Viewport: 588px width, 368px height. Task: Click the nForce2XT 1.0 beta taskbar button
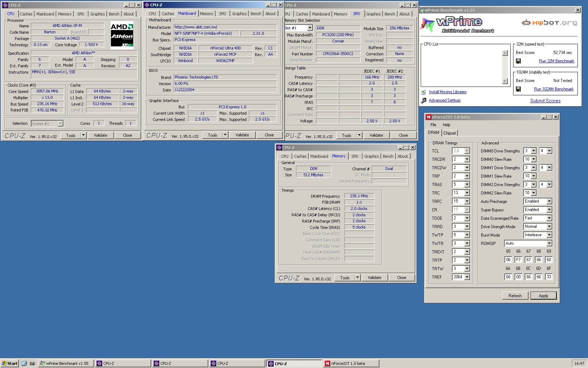351,363
